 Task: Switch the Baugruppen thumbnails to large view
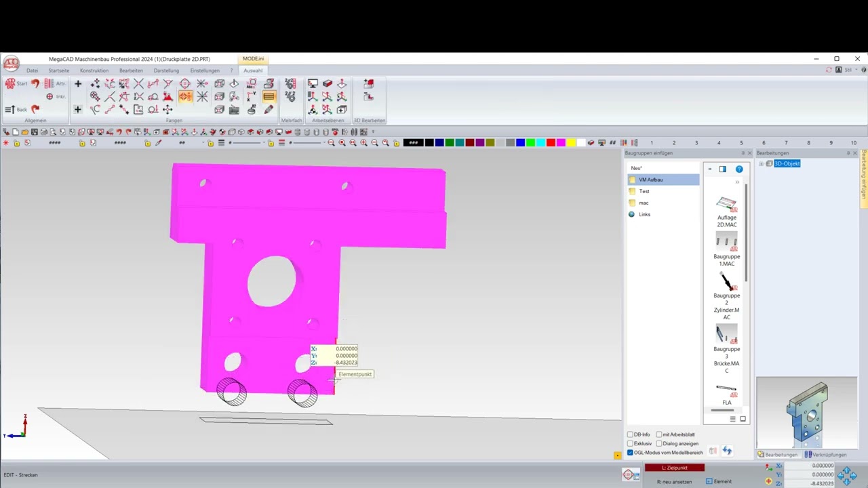tap(743, 419)
